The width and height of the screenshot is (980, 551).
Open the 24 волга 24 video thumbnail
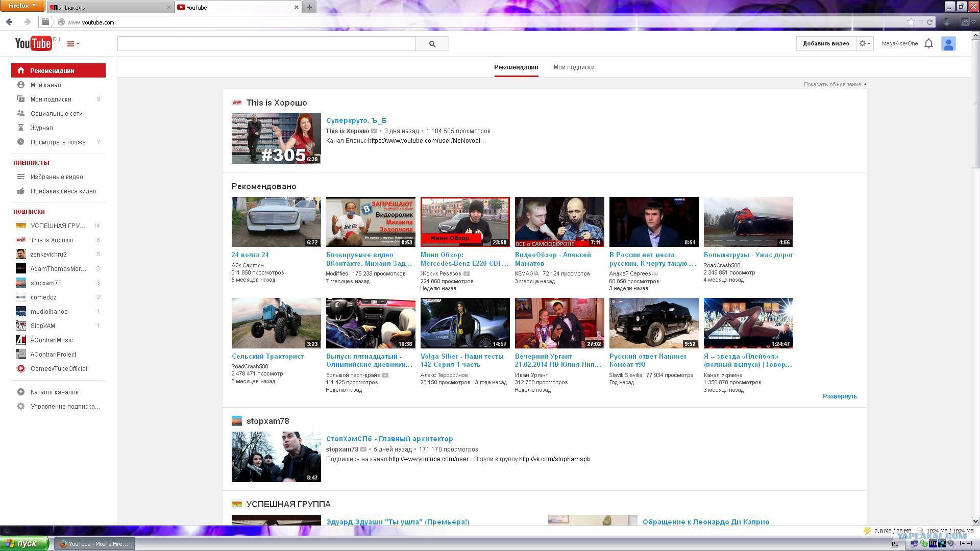(x=276, y=222)
